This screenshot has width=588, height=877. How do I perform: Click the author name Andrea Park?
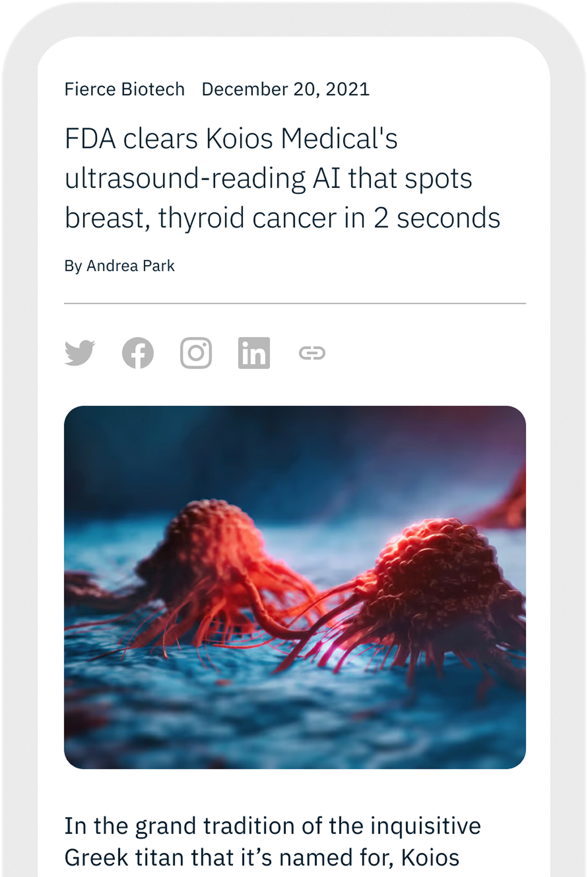coord(130,266)
